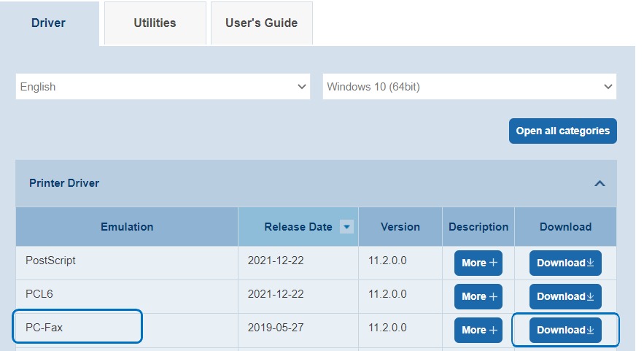This screenshot has height=351, width=644.
Task: Show more description for PC-Fax driver
Action: pyautogui.click(x=478, y=330)
